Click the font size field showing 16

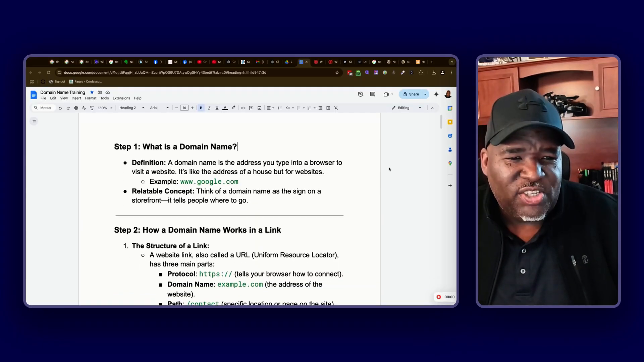tap(184, 108)
